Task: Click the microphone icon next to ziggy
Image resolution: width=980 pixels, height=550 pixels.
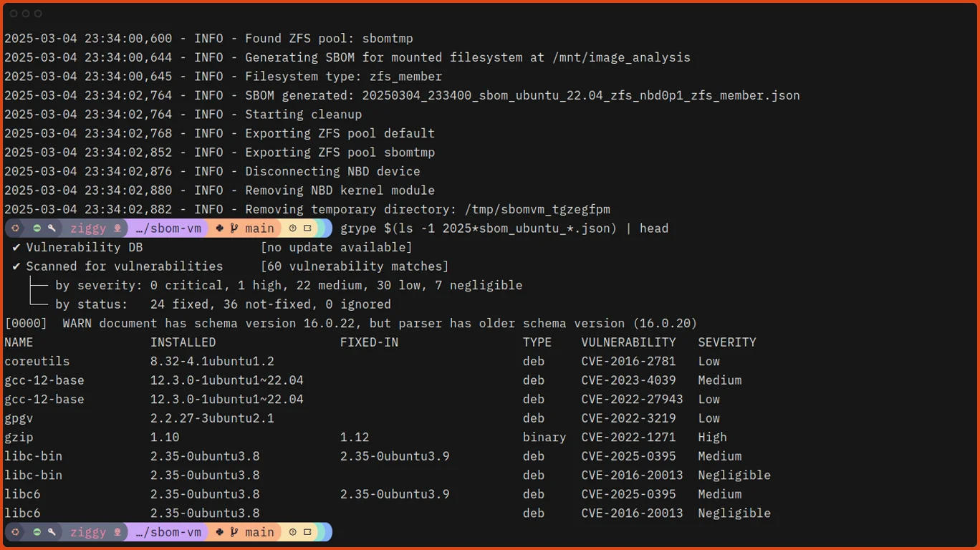Action: point(117,228)
